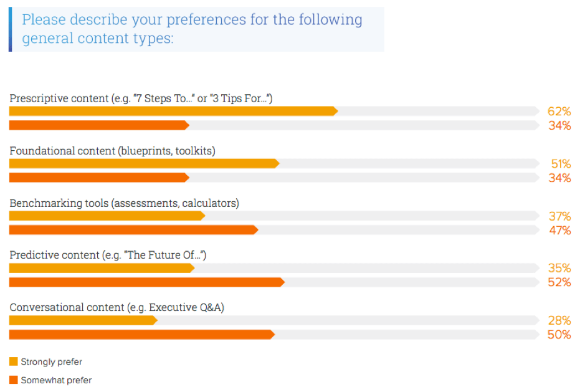Click the Benchmarking tools 37% bar

coord(107,216)
